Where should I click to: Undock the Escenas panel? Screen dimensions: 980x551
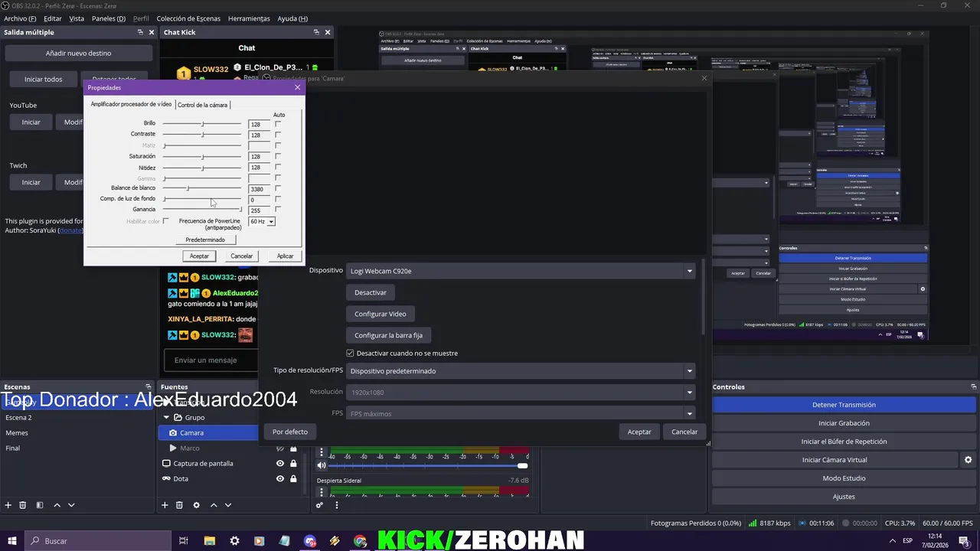149,387
